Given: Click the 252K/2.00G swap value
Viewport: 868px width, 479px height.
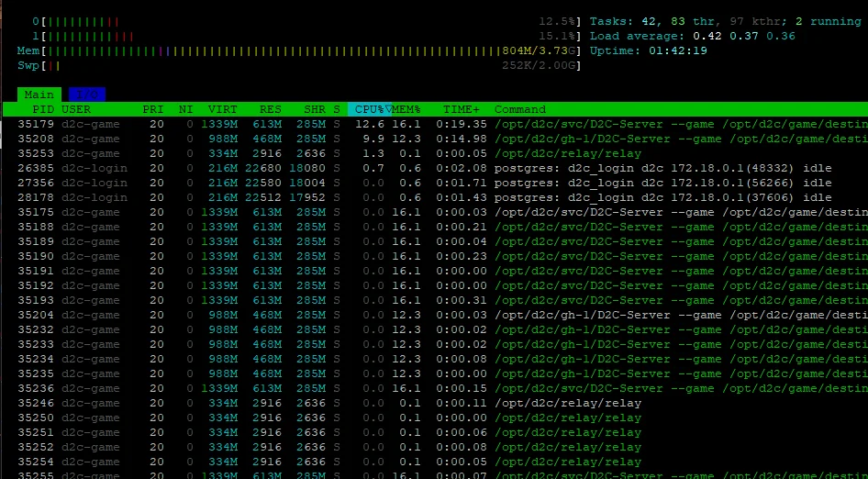Looking at the screenshot, I should tap(539, 66).
